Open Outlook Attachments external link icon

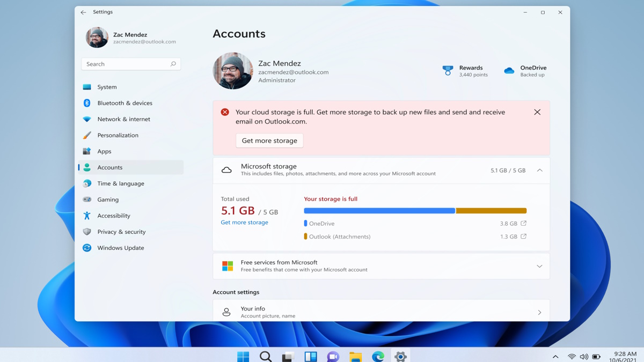tap(524, 236)
